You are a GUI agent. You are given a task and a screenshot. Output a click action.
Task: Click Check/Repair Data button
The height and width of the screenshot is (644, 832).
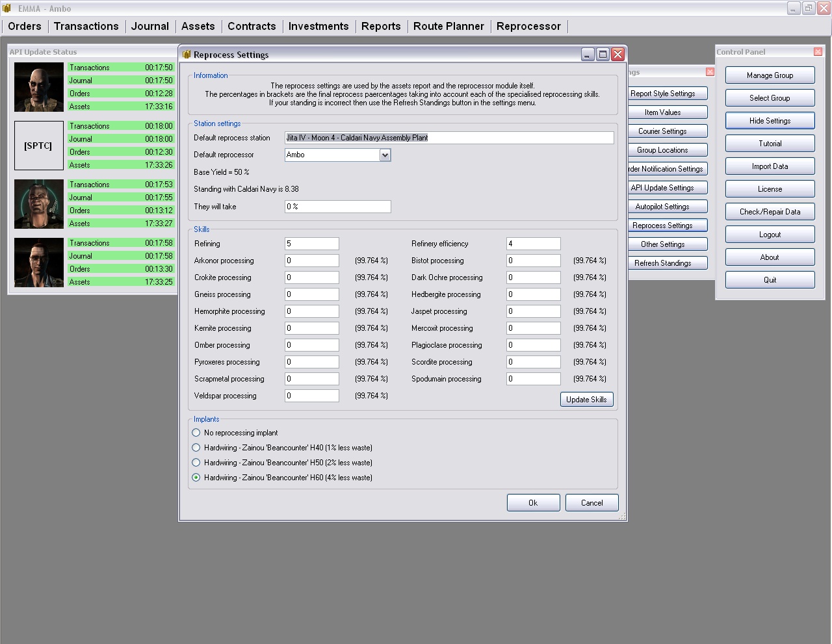point(770,212)
